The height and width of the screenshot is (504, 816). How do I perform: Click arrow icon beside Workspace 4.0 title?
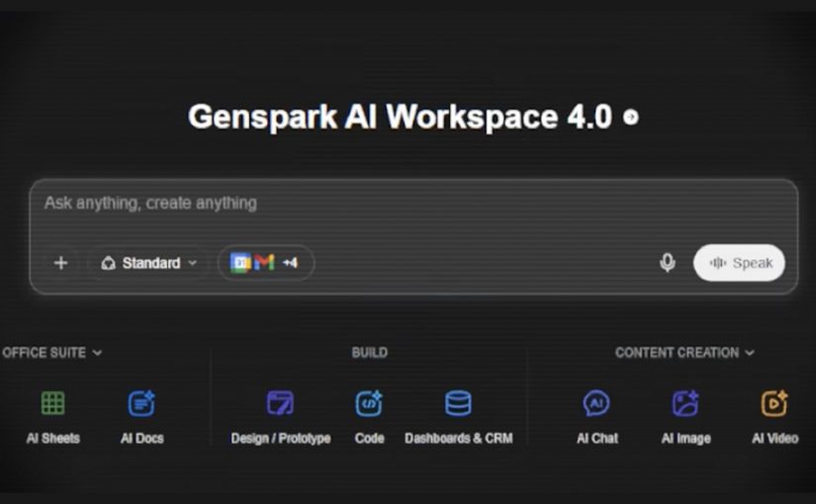[x=631, y=117]
